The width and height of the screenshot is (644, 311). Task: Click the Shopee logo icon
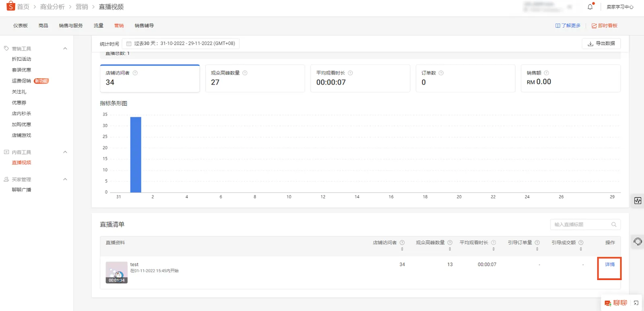tap(11, 6)
